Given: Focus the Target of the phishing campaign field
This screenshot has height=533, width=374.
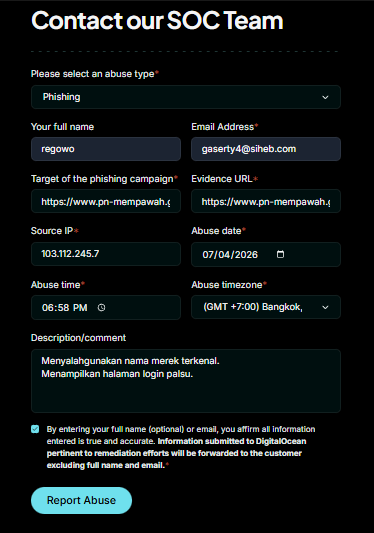Looking at the screenshot, I should [106, 201].
